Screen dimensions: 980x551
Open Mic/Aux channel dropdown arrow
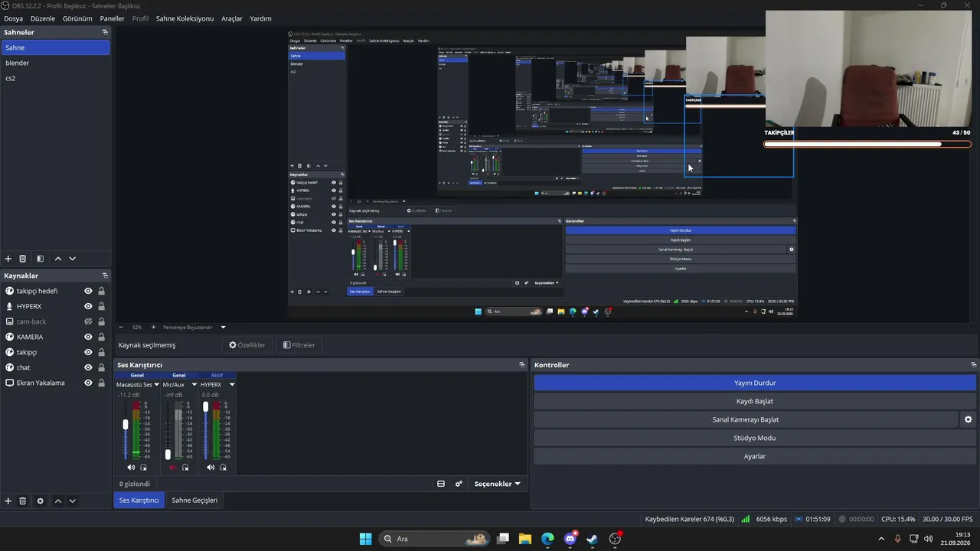pos(194,385)
